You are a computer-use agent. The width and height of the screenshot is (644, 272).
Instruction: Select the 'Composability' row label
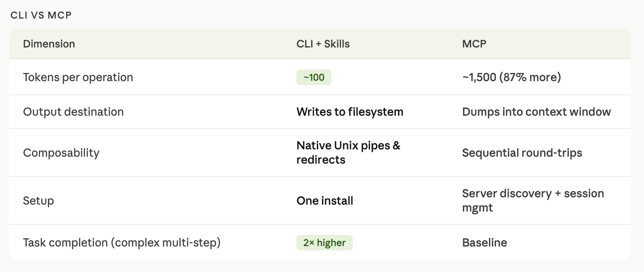click(61, 153)
